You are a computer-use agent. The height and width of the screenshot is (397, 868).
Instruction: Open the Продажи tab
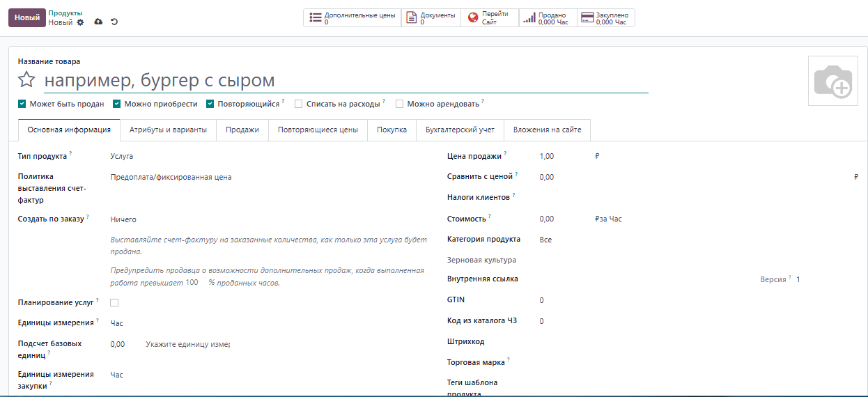tap(242, 130)
